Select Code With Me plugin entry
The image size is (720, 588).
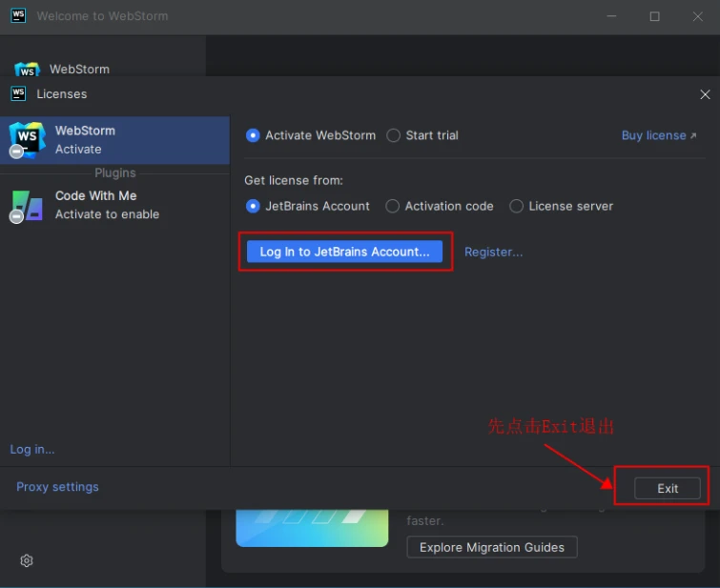pyautogui.click(x=114, y=205)
